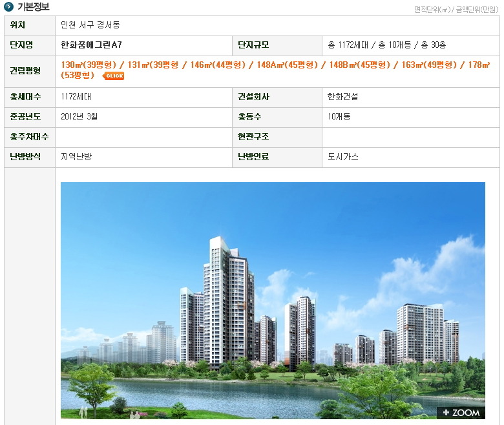Viewport: 504px width, 425px height.
Task: Select the 130㎡(39평형) size link
Action: 89,65
